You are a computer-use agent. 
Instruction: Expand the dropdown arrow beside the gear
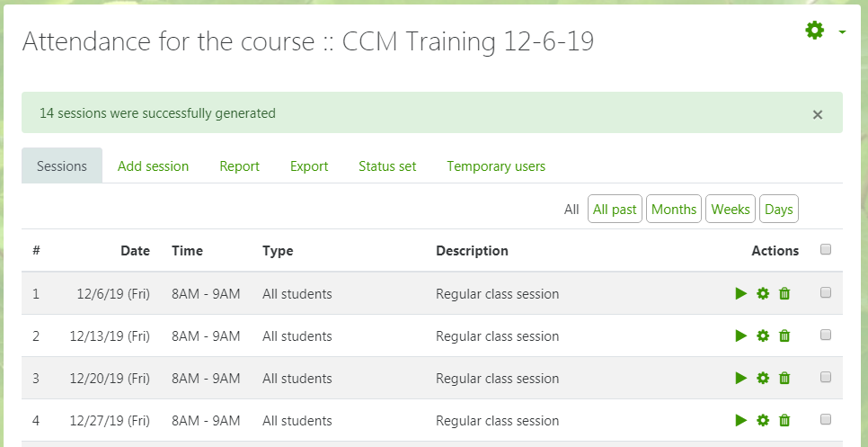click(842, 32)
